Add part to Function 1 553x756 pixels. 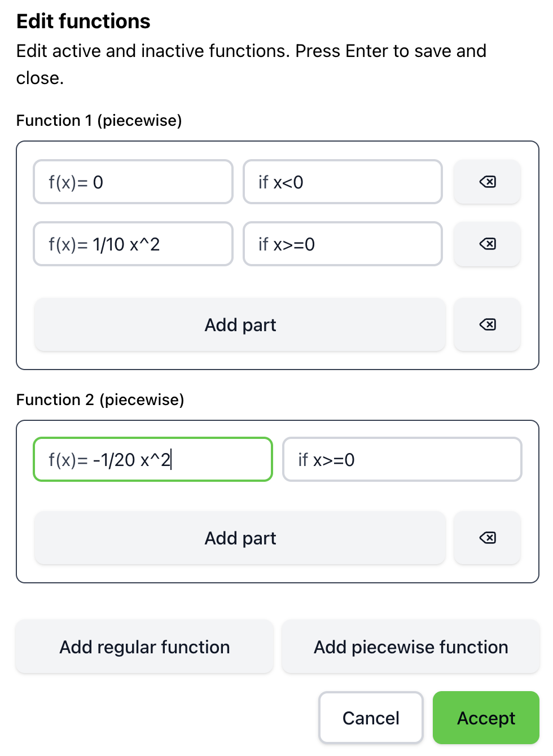click(x=240, y=325)
